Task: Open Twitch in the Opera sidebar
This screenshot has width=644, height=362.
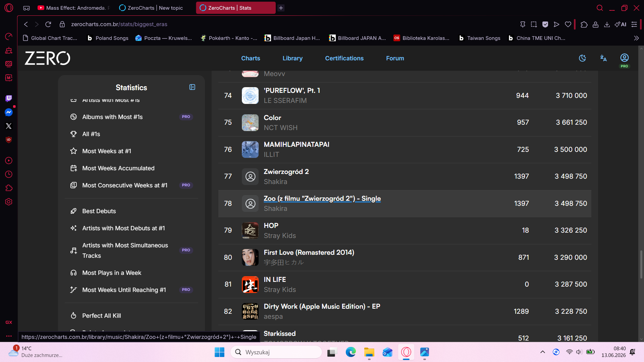Action: click(9, 98)
